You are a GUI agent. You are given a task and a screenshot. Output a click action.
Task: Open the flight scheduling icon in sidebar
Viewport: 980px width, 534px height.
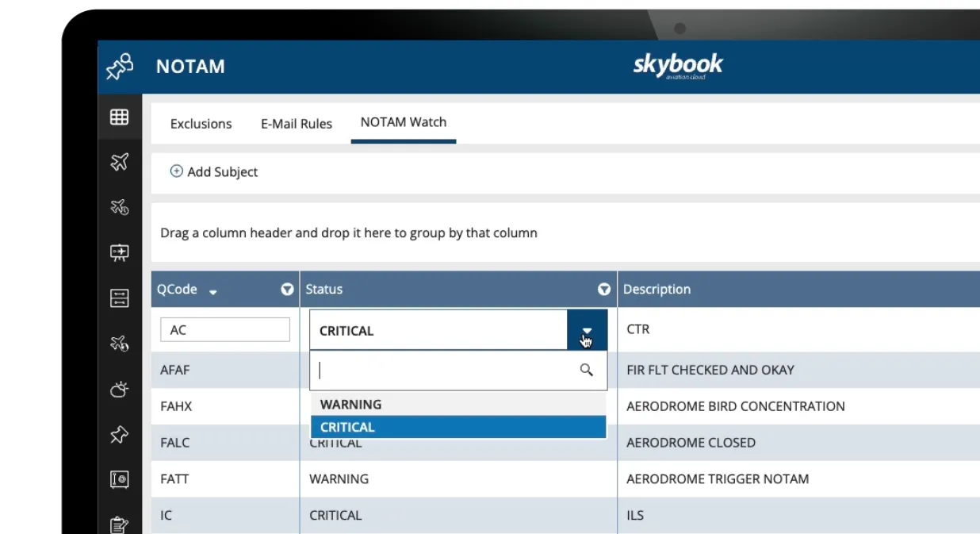120,208
